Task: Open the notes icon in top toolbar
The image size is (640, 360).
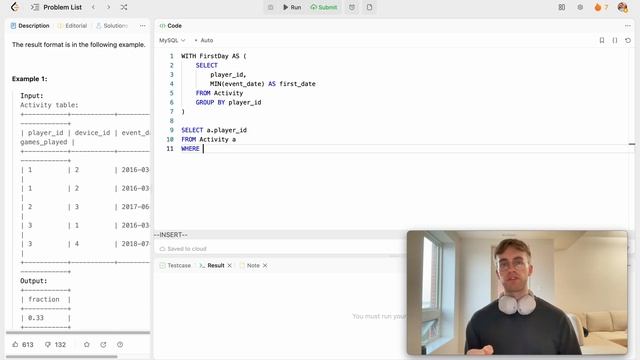Action: (x=369, y=7)
